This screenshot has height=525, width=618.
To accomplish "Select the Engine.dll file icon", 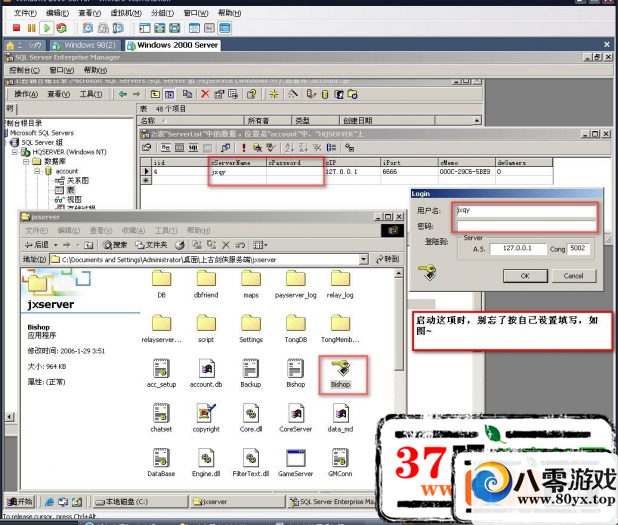I will coord(206,464).
